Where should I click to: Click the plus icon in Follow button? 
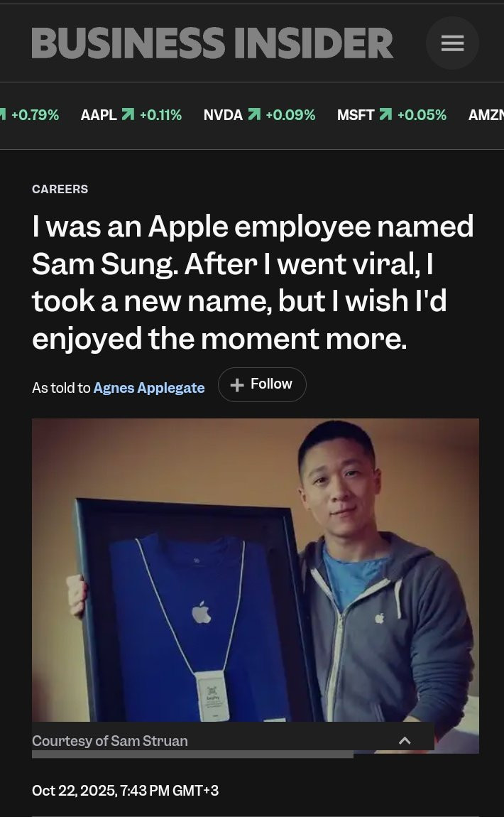tap(237, 385)
